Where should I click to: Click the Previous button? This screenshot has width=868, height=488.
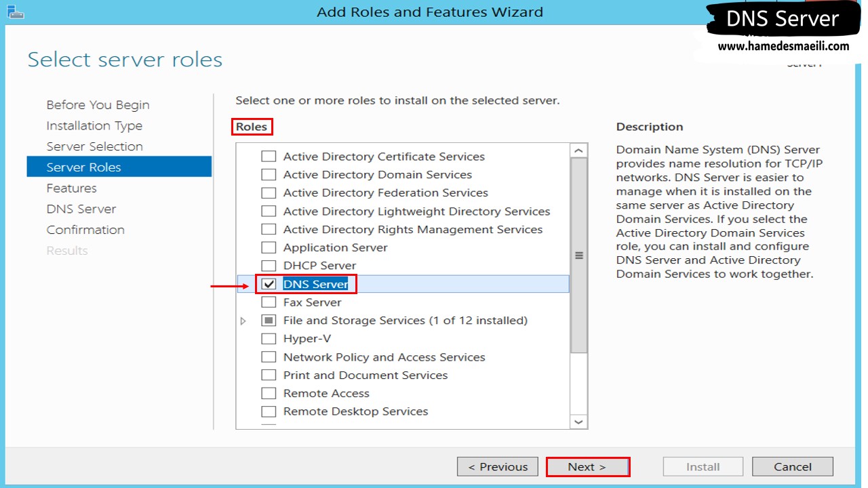(498, 467)
